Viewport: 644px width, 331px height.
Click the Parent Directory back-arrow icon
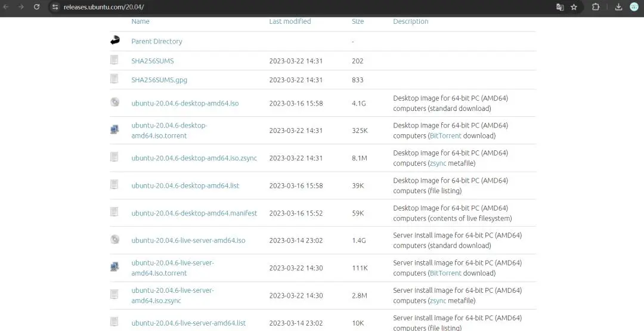114,40
